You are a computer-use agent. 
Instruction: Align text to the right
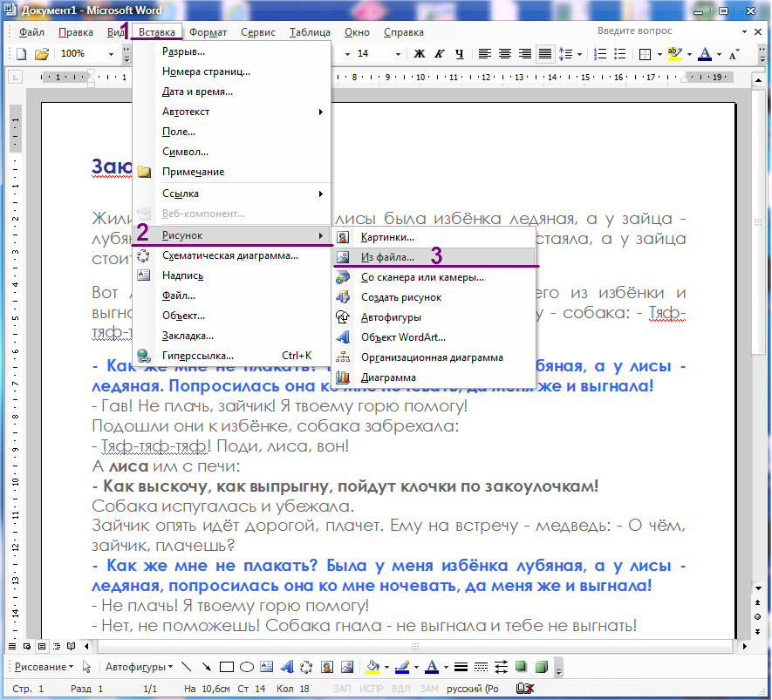pyautogui.click(x=525, y=54)
